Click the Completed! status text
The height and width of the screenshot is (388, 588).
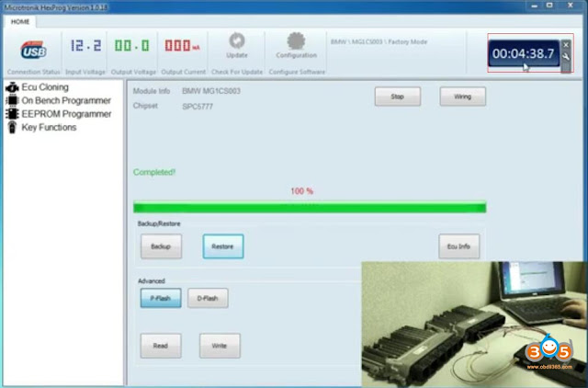154,172
